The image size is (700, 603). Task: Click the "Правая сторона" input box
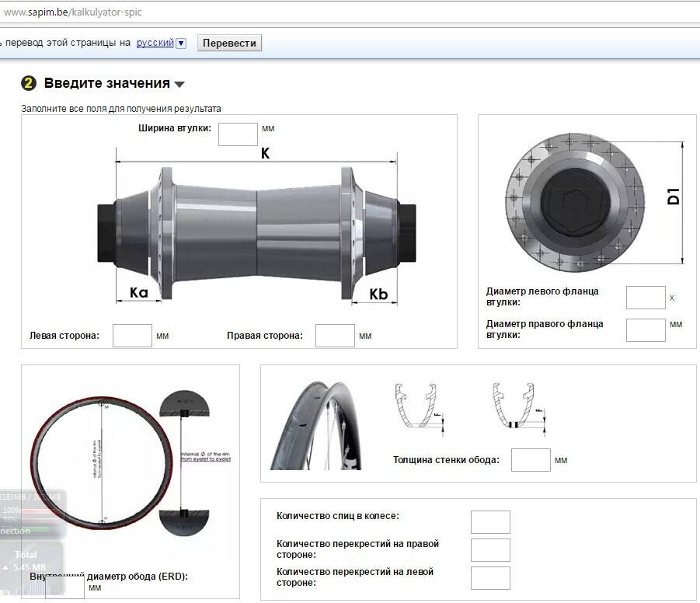pyautogui.click(x=335, y=336)
